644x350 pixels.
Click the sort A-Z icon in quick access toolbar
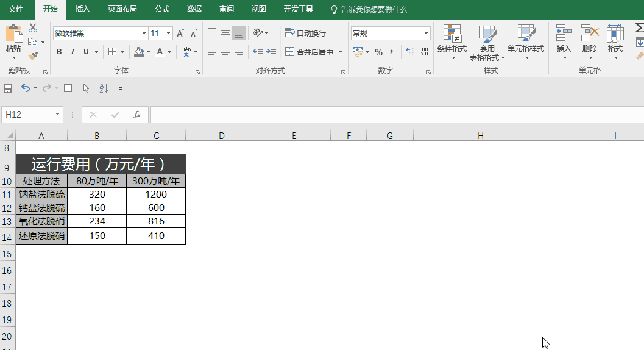[104, 88]
